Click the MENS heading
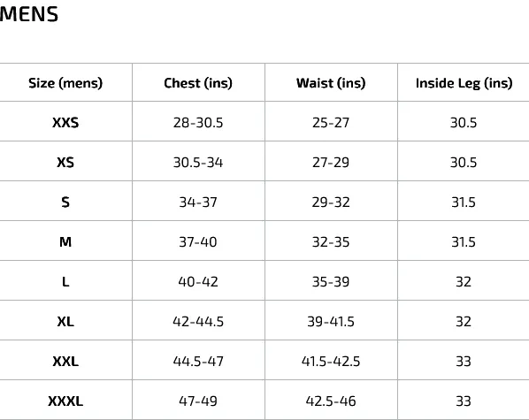The image size is (529, 420). 29,14
